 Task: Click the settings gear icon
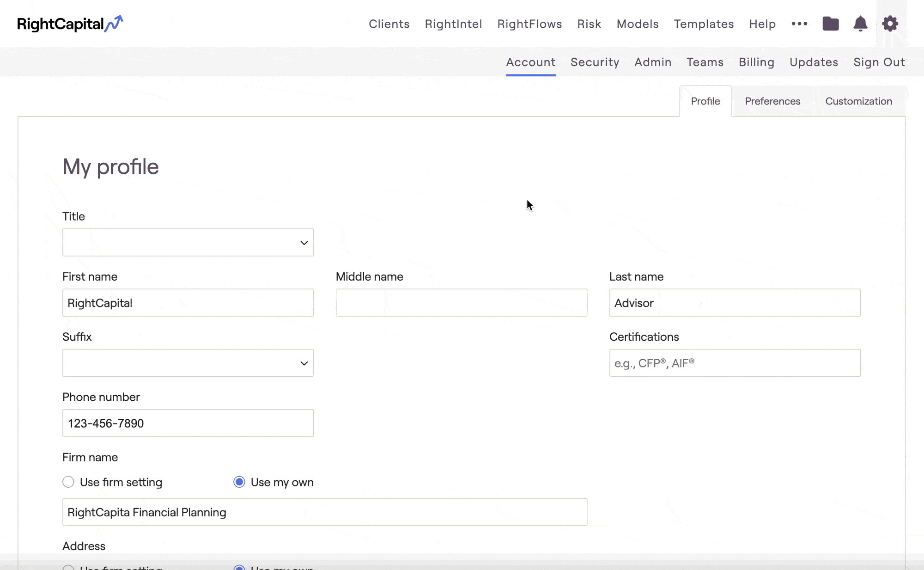[890, 24]
